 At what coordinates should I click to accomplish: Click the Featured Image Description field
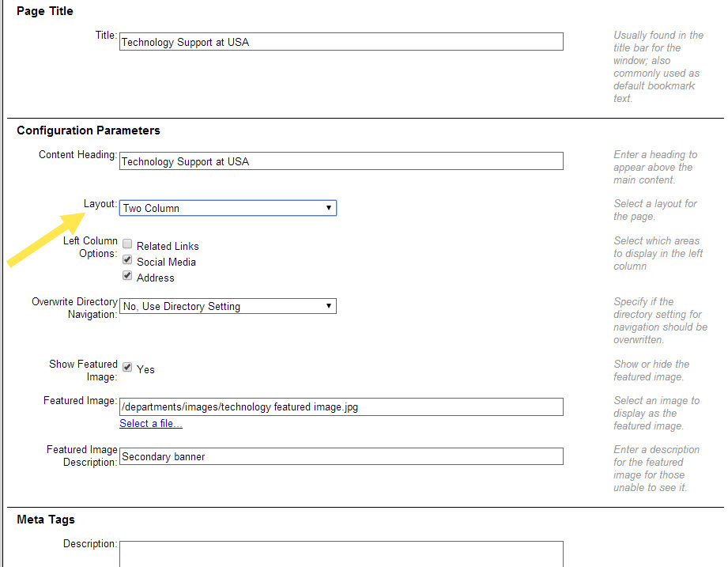coord(341,456)
